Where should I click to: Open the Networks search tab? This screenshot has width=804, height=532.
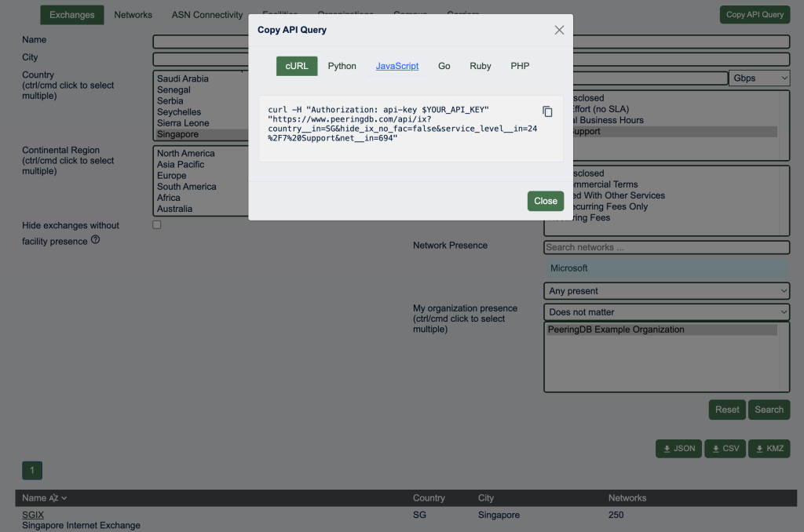click(x=133, y=15)
